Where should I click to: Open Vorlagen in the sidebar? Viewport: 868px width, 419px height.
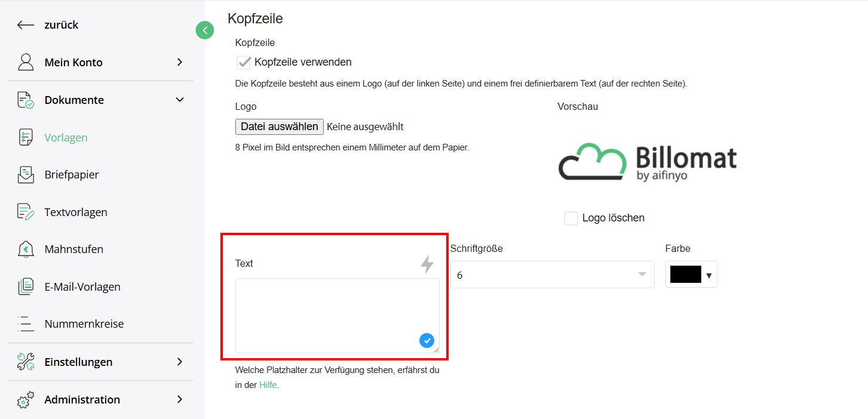pyautogui.click(x=66, y=137)
